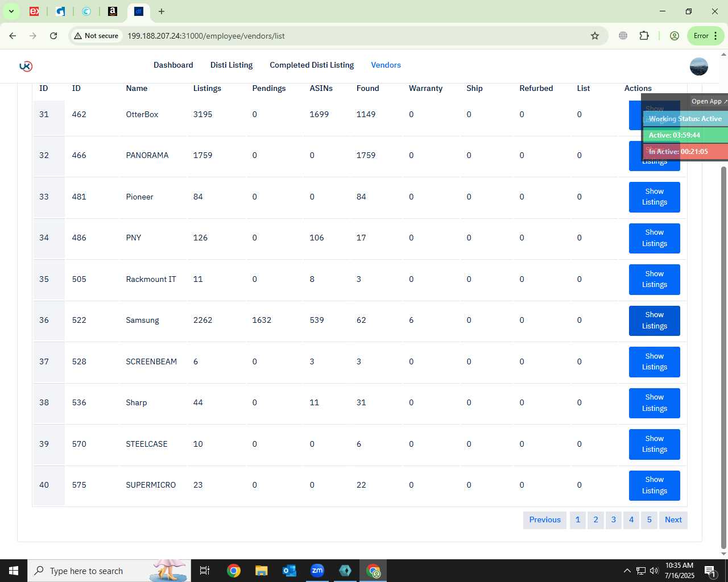
Task: Click Samsung pendings value 1632
Action: [262, 320]
